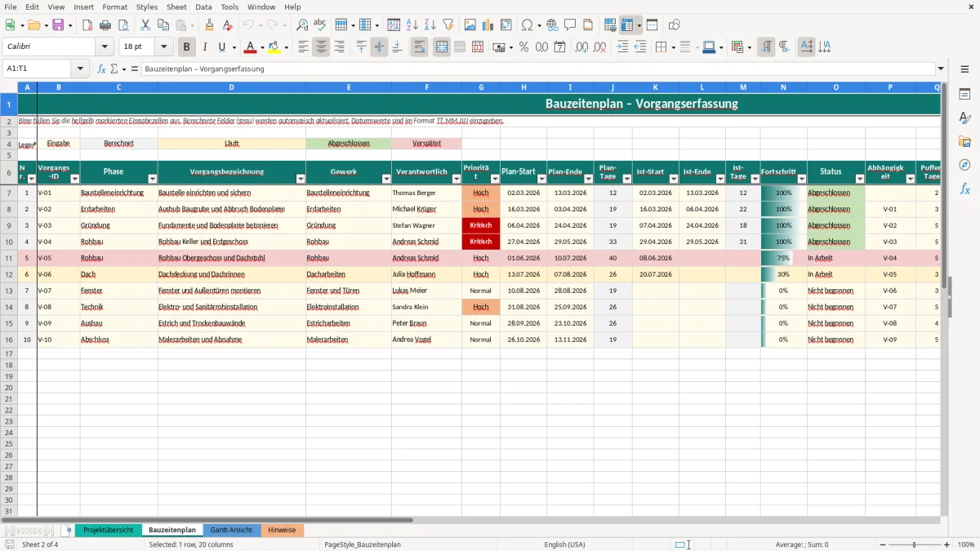Open the Phase column filter dropdown
Image resolution: width=980 pixels, height=551 pixels.
point(152,178)
